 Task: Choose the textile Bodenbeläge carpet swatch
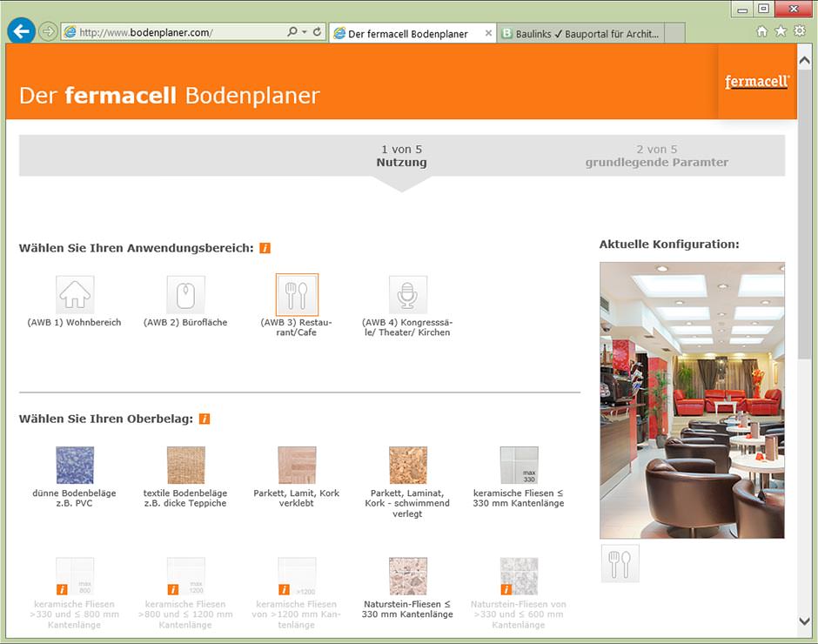coord(185,465)
